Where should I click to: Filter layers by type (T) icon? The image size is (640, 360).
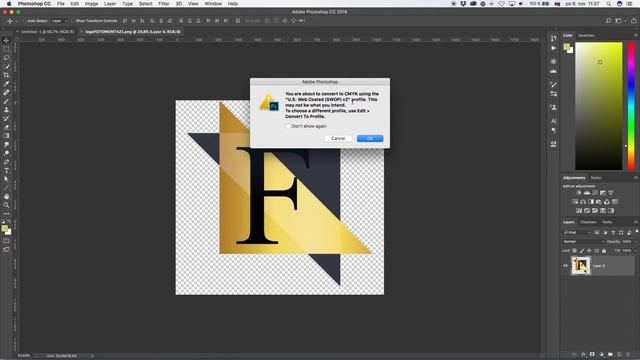coord(613,233)
